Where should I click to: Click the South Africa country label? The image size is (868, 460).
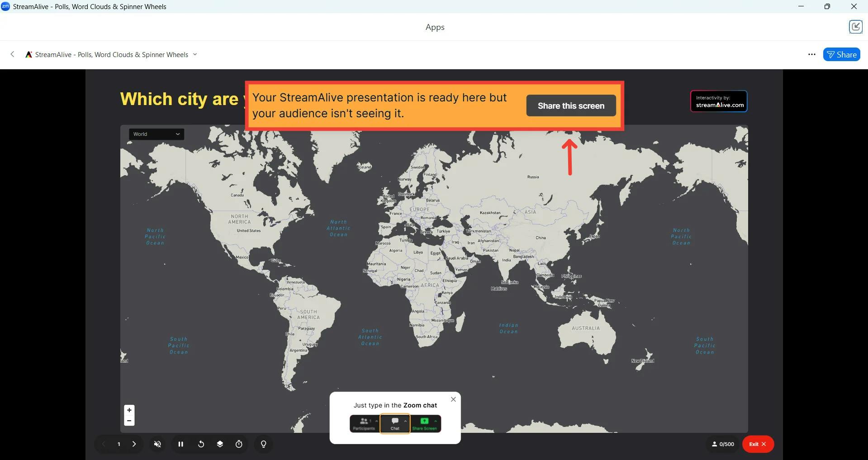427,337
